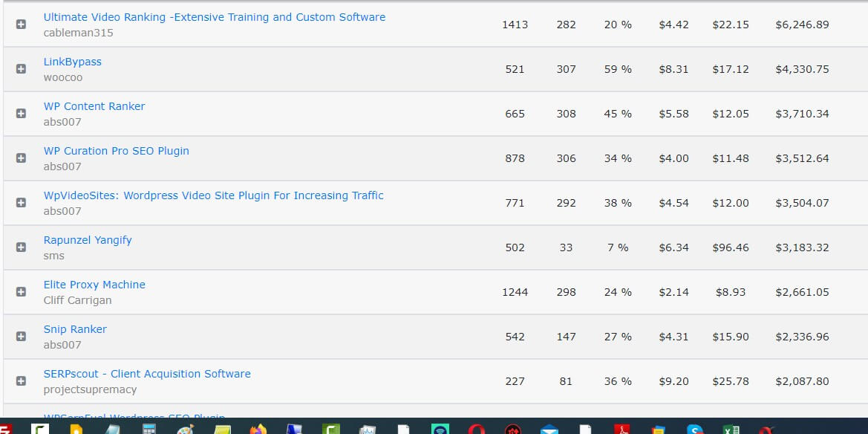Click vendor name Cliff Carrigan
The width and height of the screenshot is (868, 434).
pos(77,300)
